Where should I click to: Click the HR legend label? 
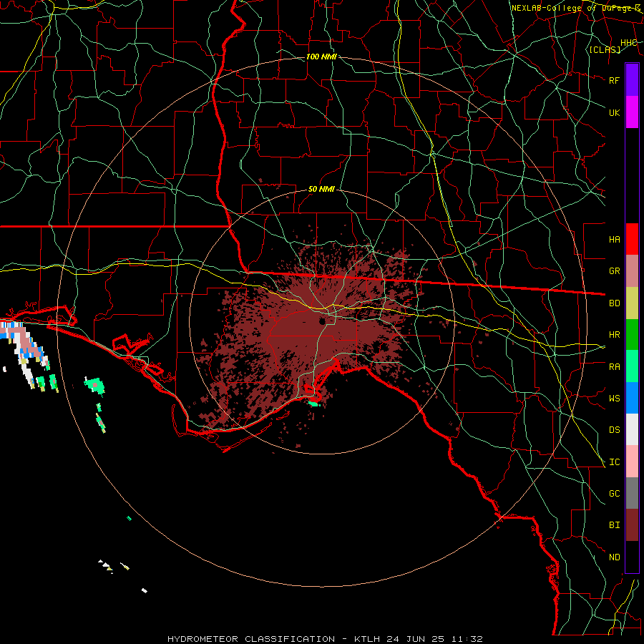pos(614,335)
